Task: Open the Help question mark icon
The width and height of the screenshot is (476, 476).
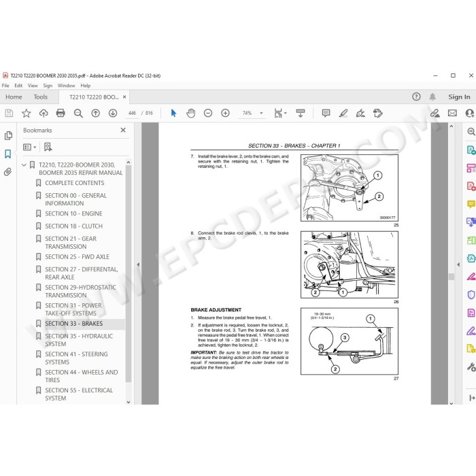Action: point(416,97)
